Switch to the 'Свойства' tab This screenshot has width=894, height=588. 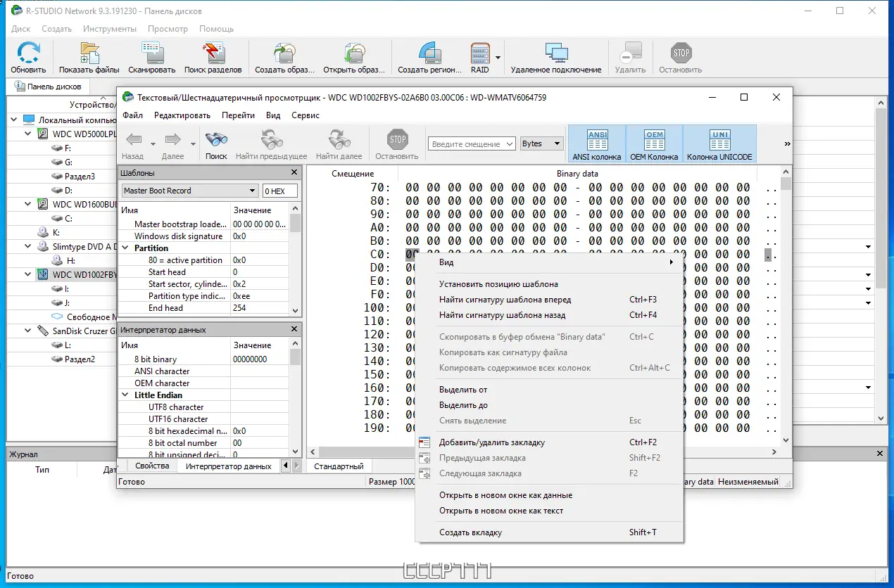[152, 466]
